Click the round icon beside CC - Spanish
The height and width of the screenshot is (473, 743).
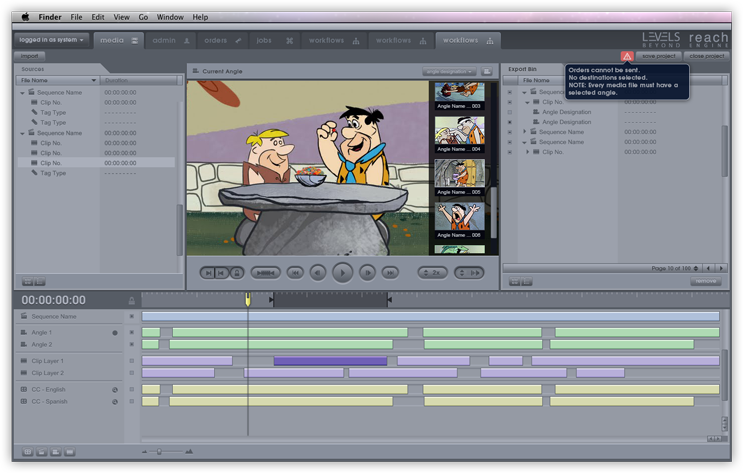point(115,402)
